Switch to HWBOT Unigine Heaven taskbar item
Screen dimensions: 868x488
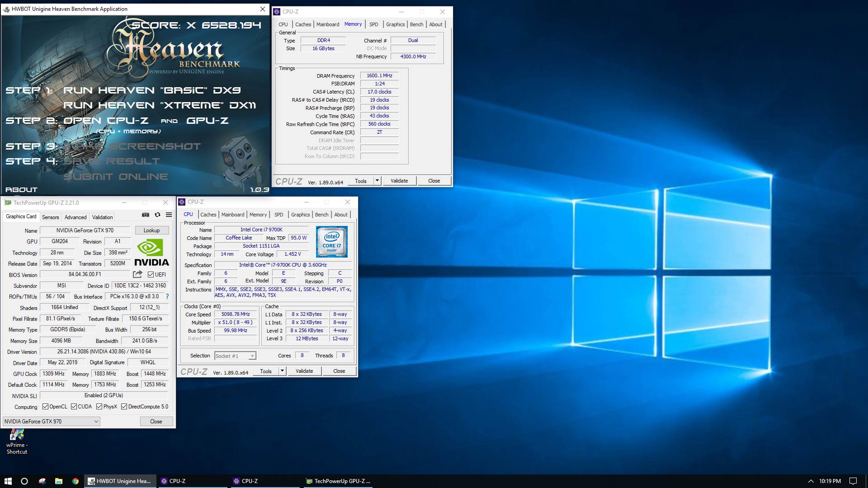(120, 481)
